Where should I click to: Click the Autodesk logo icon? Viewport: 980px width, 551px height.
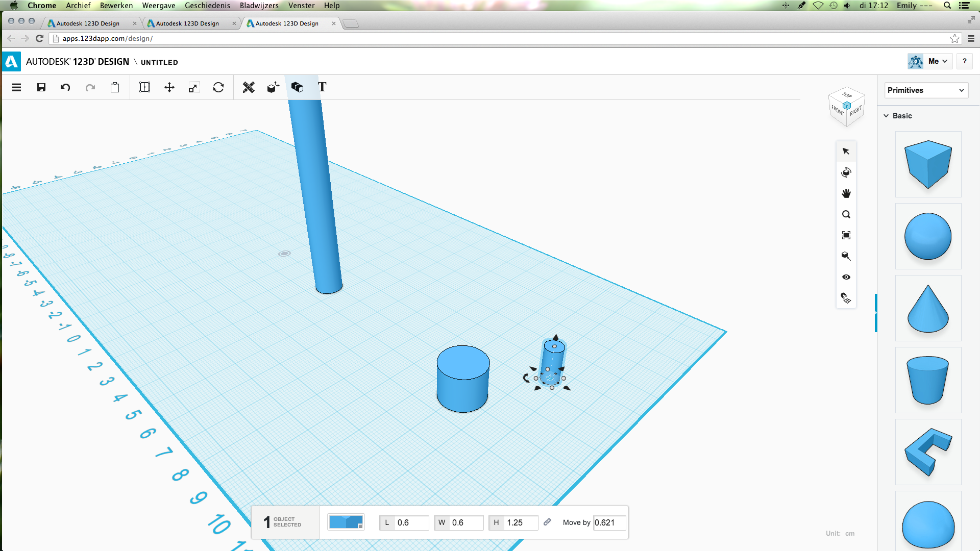[12, 61]
